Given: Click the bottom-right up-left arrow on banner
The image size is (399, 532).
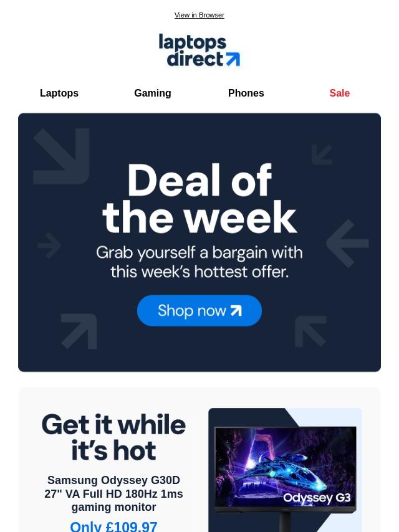Looking at the screenshot, I should pos(310,331).
